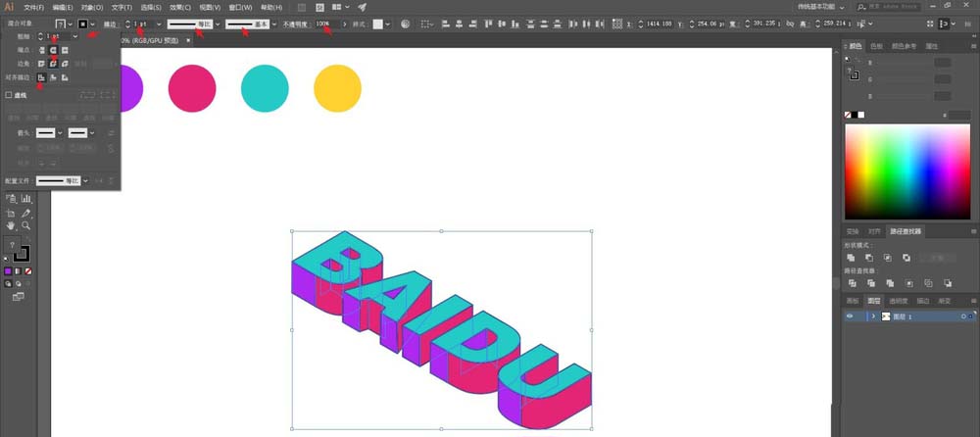Click the X coordinate input field

[659, 24]
